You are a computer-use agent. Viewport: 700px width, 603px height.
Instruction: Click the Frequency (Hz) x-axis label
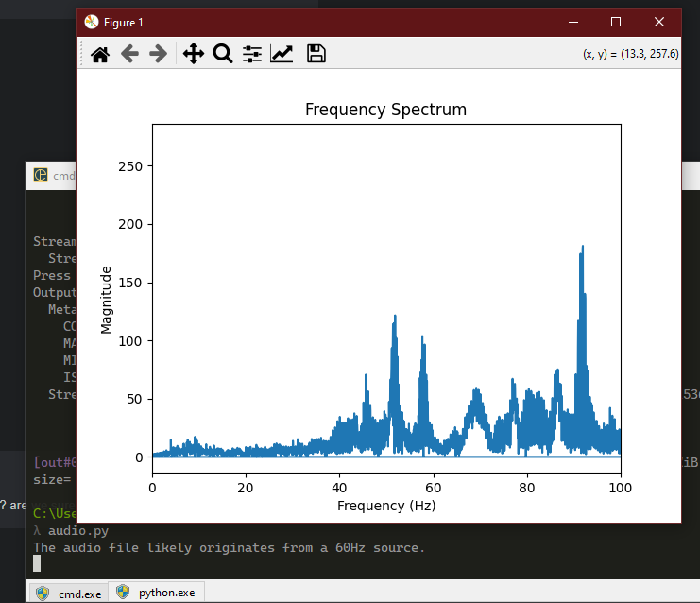pyautogui.click(x=385, y=506)
